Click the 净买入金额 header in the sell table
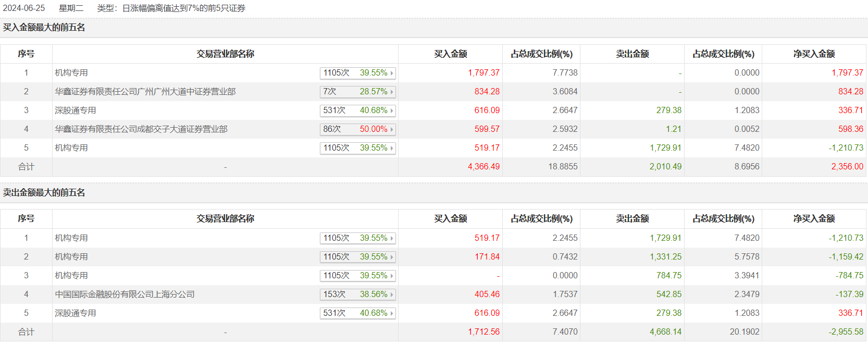The image size is (868, 344). pyautogui.click(x=814, y=219)
